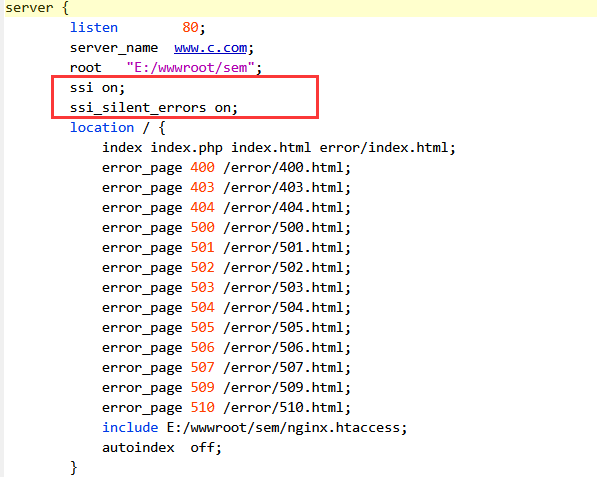Click error_page on the 500 line

coord(142,228)
